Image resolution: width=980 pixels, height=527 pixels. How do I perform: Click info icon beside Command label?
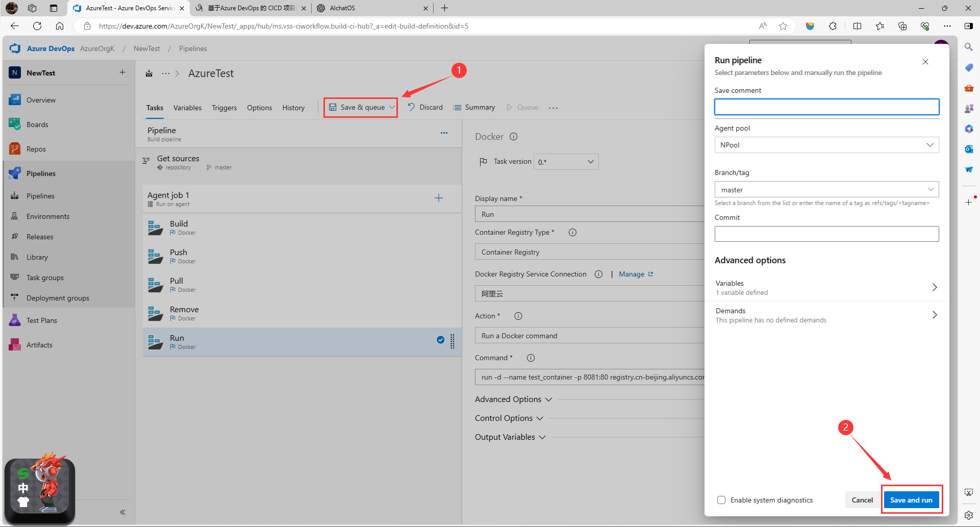coord(531,358)
